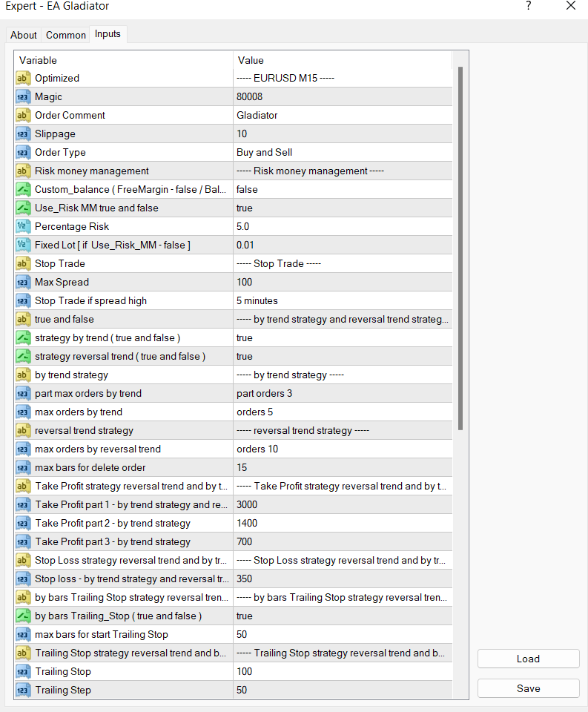This screenshot has width=588, height=712.
Task: Toggle the Custom_balance false value
Action: tap(341, 189)
